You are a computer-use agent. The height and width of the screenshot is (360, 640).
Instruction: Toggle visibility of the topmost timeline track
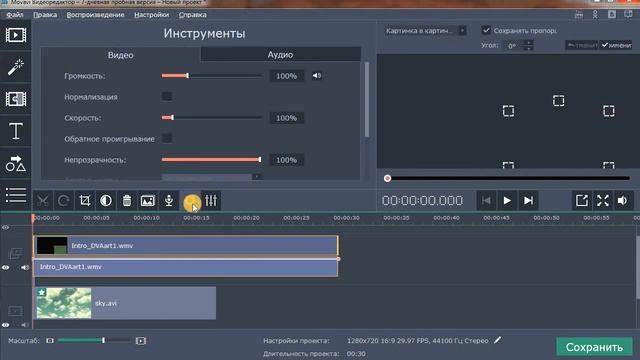click(x=5, y=227)
